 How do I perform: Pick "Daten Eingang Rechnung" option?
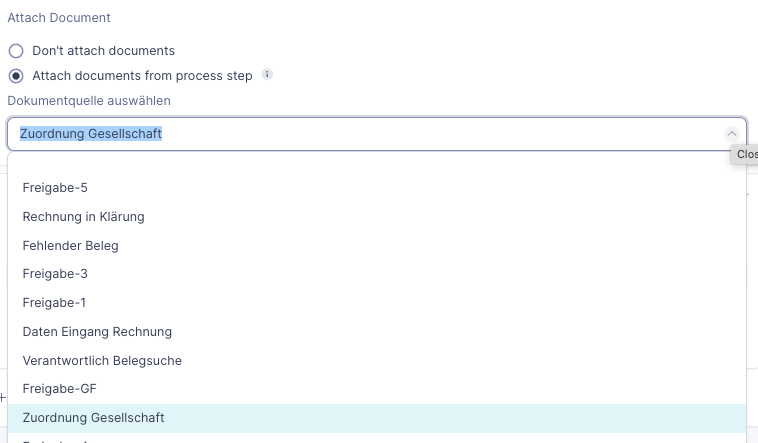point(97,332)
